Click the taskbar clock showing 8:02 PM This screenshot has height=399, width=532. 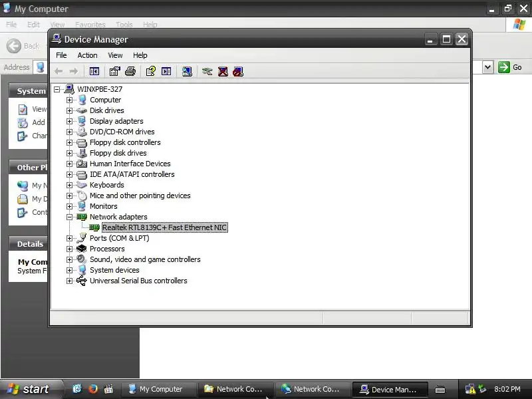pyautogui.click(x=507, y=389)
